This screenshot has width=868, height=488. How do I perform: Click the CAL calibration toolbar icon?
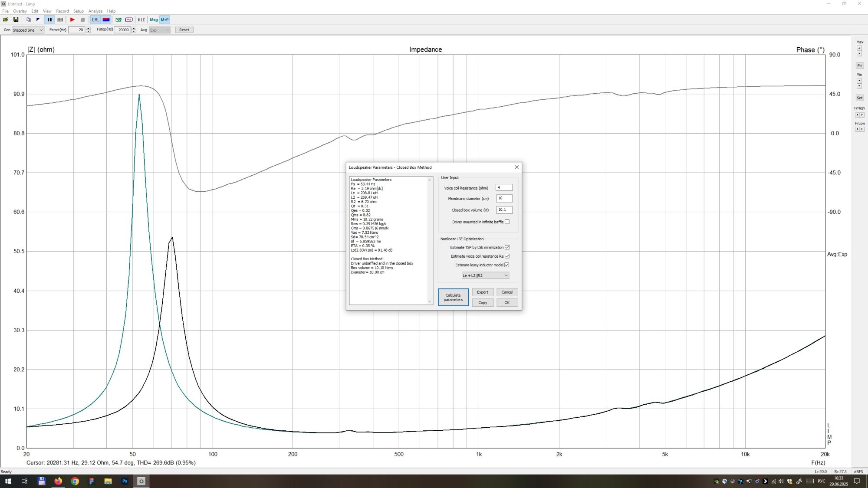coord(95,20)
